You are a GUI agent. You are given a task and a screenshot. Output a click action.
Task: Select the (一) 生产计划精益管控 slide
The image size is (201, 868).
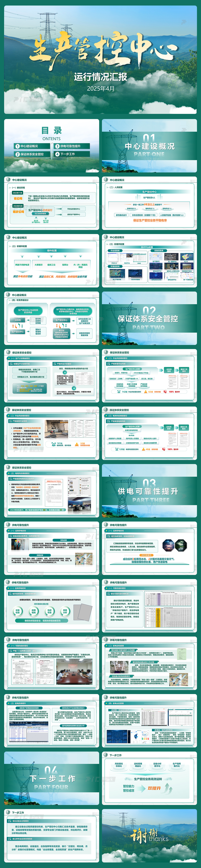click(x=52, y=376)
